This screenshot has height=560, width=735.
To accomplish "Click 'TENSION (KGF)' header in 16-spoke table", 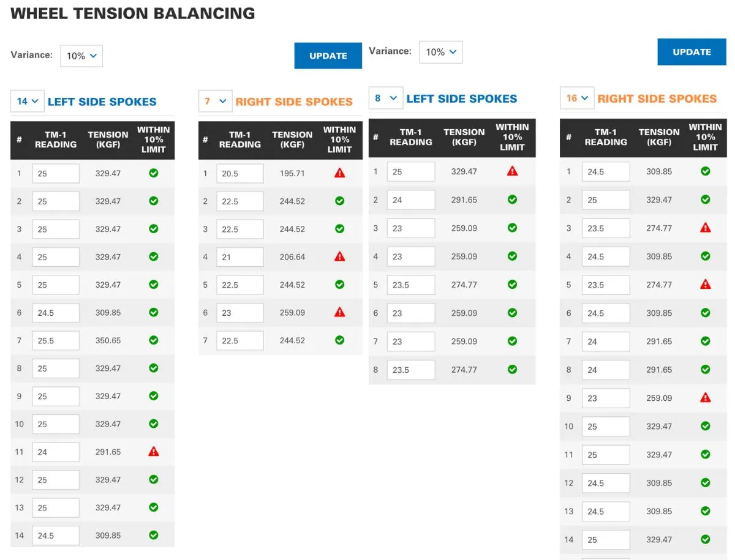I will (x=659, y=136).
